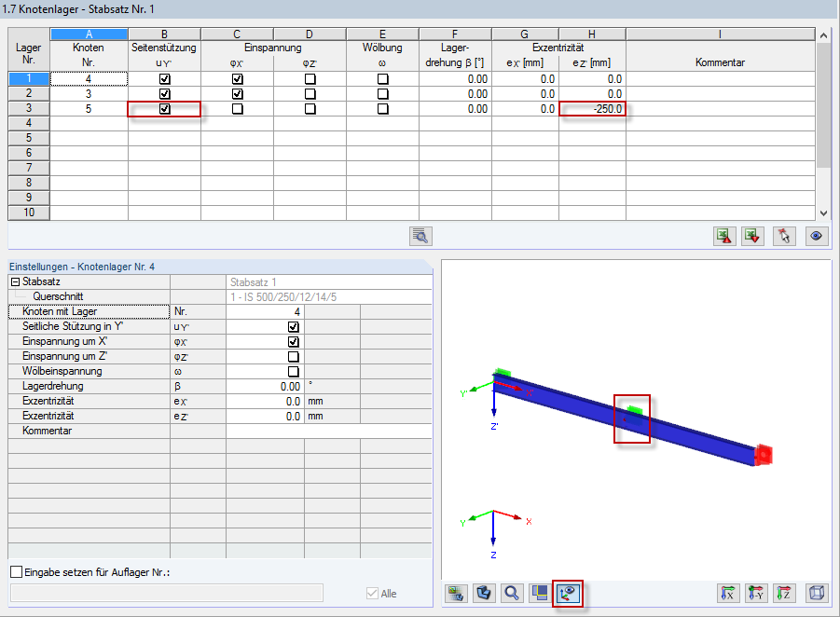This screenshot has width=840, height=617.
Task: Toggle the eye view filter for supports
Action: [817, 236]
